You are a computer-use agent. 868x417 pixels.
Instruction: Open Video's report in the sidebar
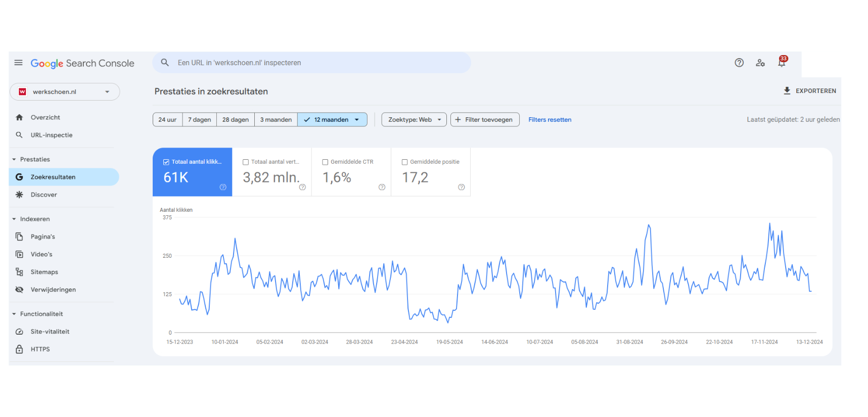64,254
